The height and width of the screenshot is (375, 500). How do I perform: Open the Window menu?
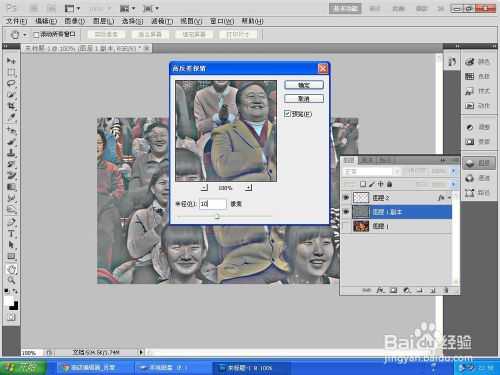222,21
